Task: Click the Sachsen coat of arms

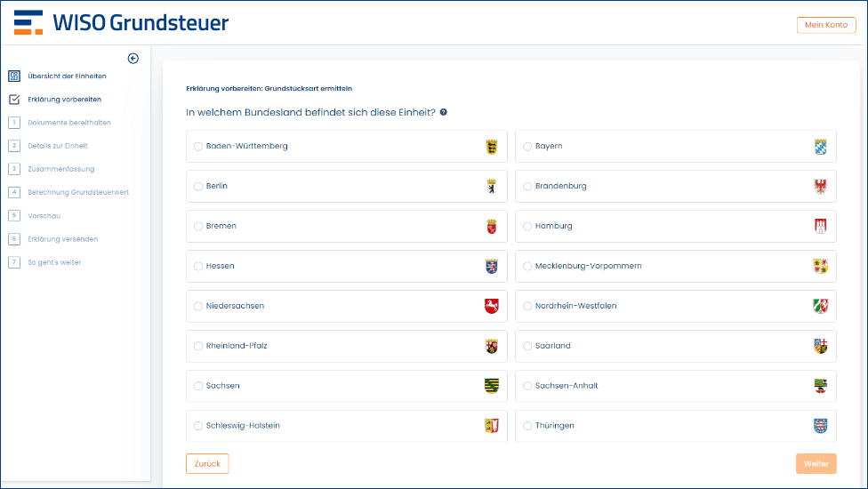Action: (492, 386)
